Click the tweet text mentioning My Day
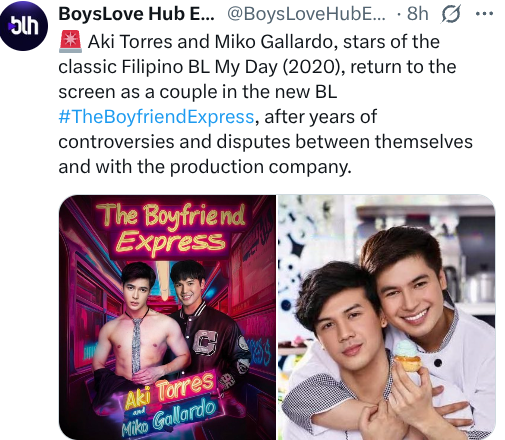The height and width of the screenshot is (440, 505). 257,67
